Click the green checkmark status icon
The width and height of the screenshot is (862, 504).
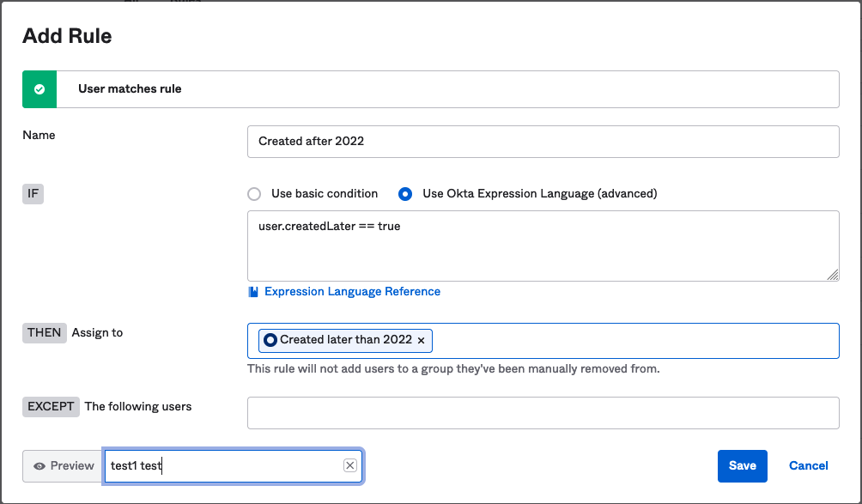tap(39, 89)
